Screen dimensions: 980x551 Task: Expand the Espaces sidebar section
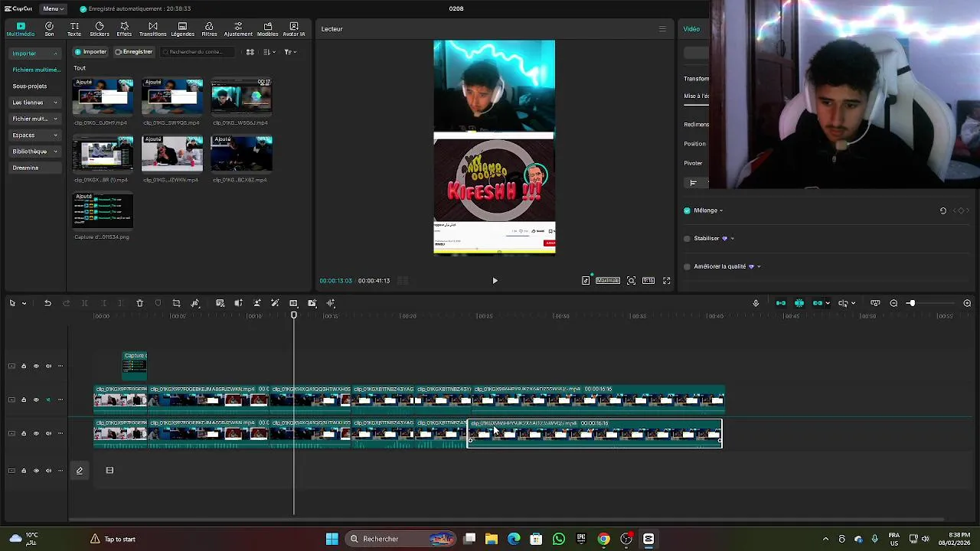click(x=34, y=135)
